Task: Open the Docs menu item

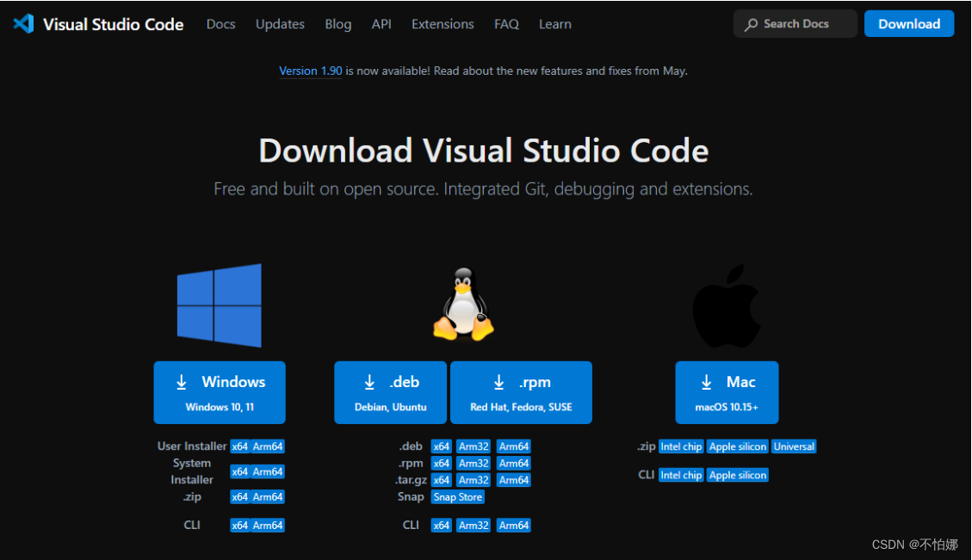Action: pyautogui.click(x=220, y=24)
